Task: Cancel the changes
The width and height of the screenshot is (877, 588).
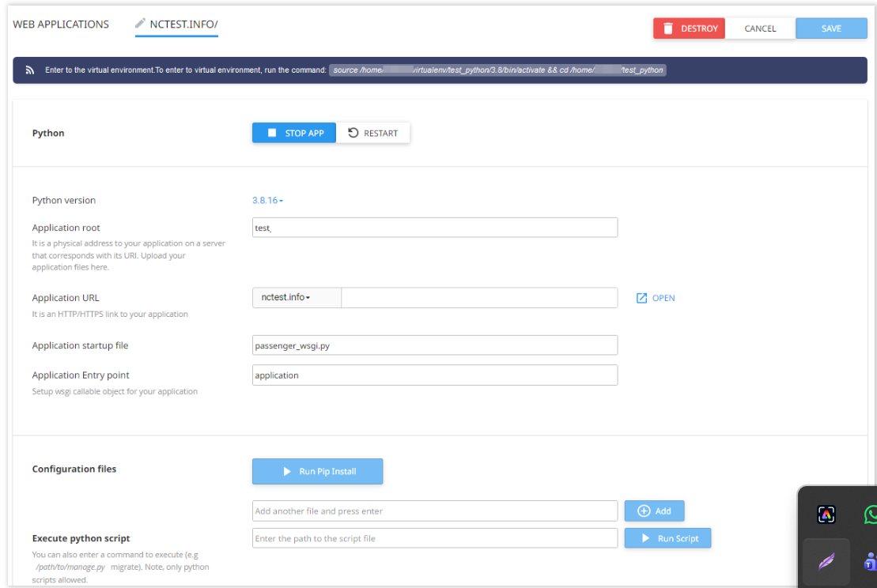Action: pos(760,28)
